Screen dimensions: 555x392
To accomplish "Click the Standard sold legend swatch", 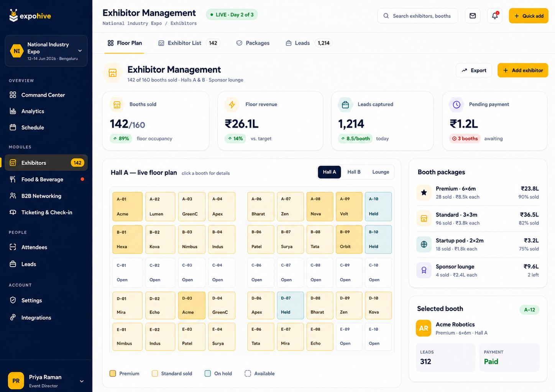I will pos(155,373).
